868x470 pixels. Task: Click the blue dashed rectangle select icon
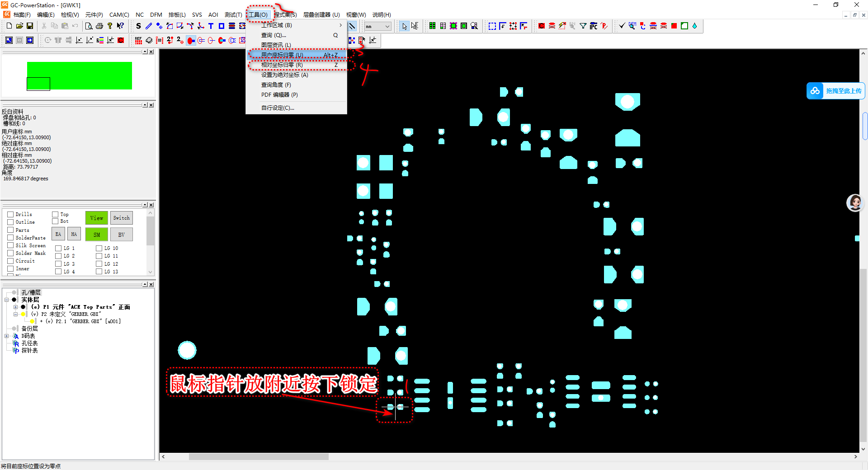(492, 26)
